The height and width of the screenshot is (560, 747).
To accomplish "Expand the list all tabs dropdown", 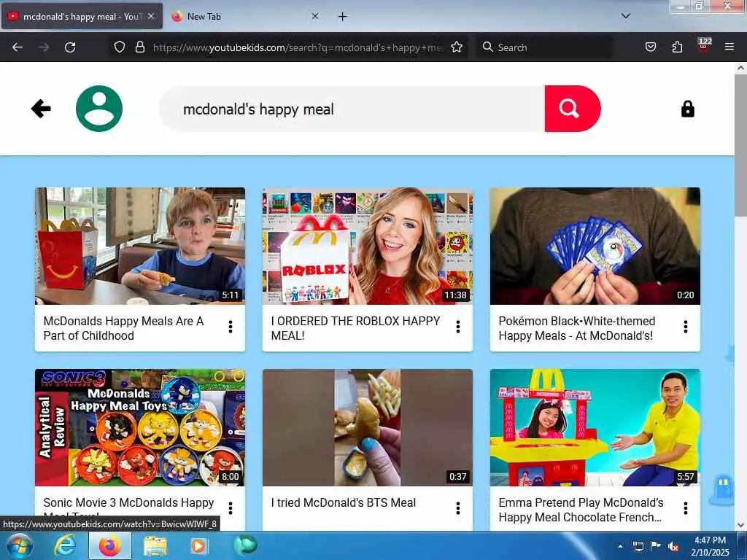I will point(626,16).
